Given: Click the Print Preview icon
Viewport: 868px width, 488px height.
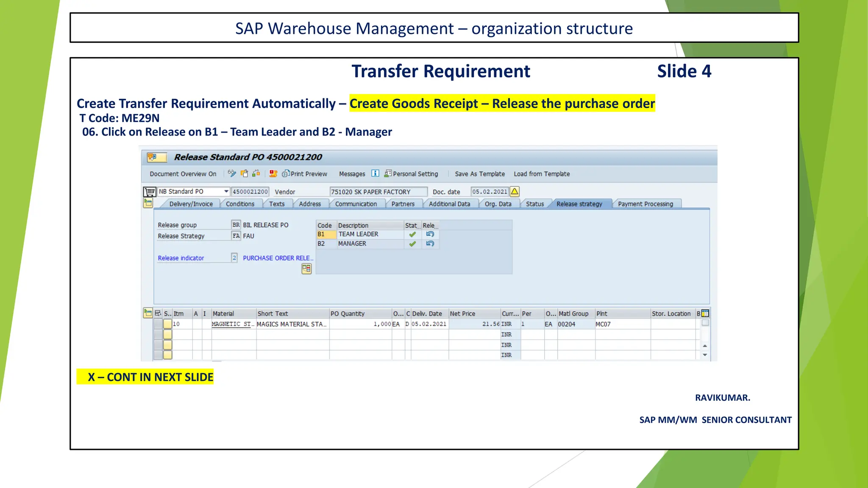Looking at the screenshot, I should [x=286, y=174].
